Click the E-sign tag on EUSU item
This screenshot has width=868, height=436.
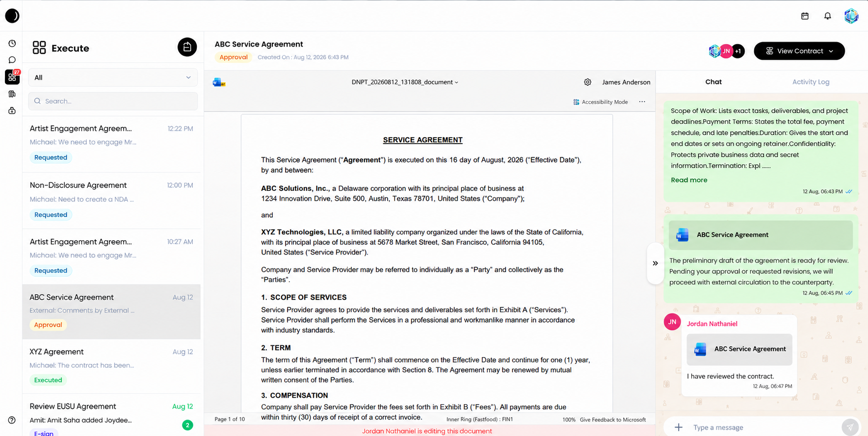pos(44,433)
